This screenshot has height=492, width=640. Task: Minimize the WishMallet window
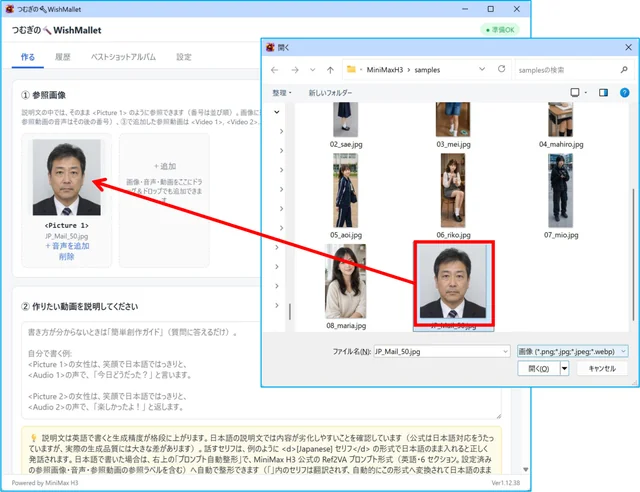pyautogui.click(x=465, y=9)
